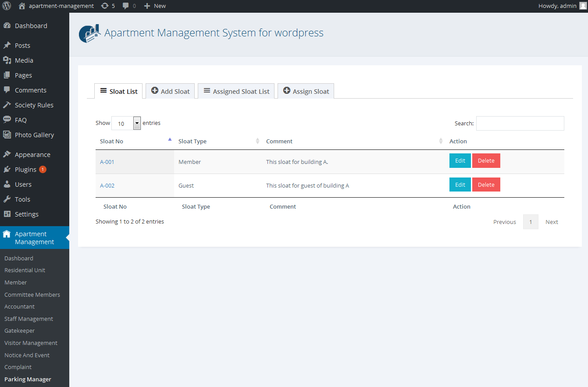Click the Dashboard gauge icon in sidebar
The width and height of the screenshot is (588, 387).
click(7, 26)
